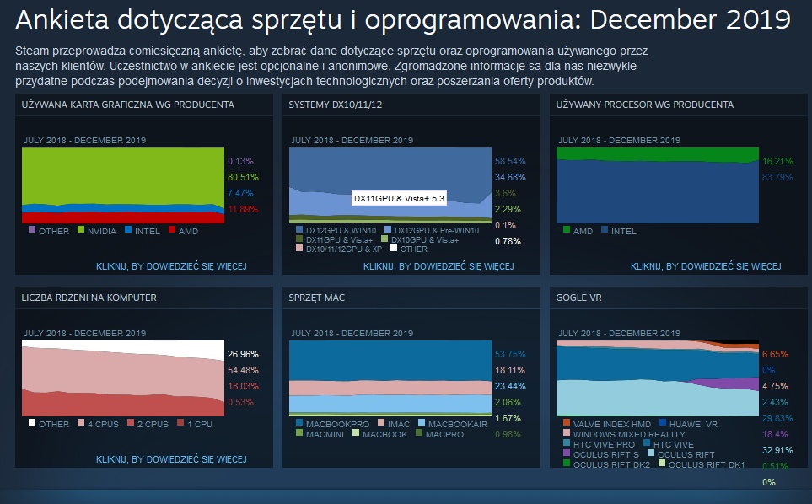Click the NVIDIA green legend swatch
Screen dimensions: 812x504
pyautogui.click(x=81, y=229)
